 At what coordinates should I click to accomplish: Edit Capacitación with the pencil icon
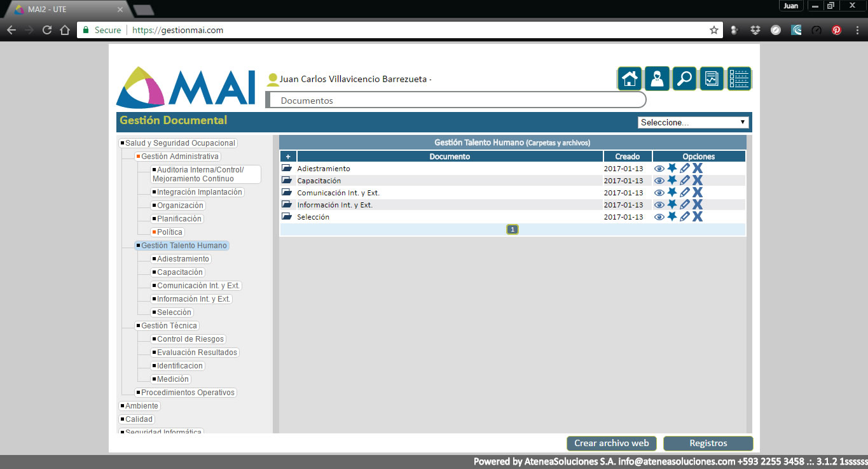click(x=684, y=181)
